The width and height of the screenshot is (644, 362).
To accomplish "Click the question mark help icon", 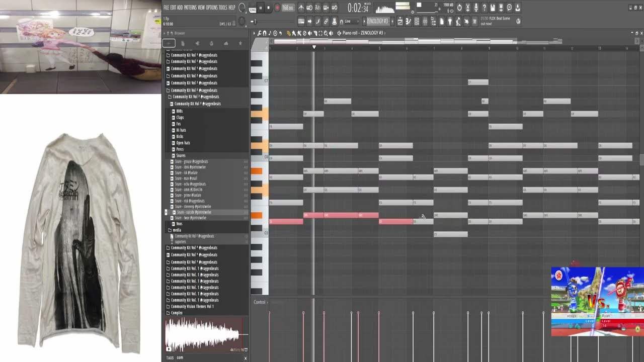I will pos(485,8).
